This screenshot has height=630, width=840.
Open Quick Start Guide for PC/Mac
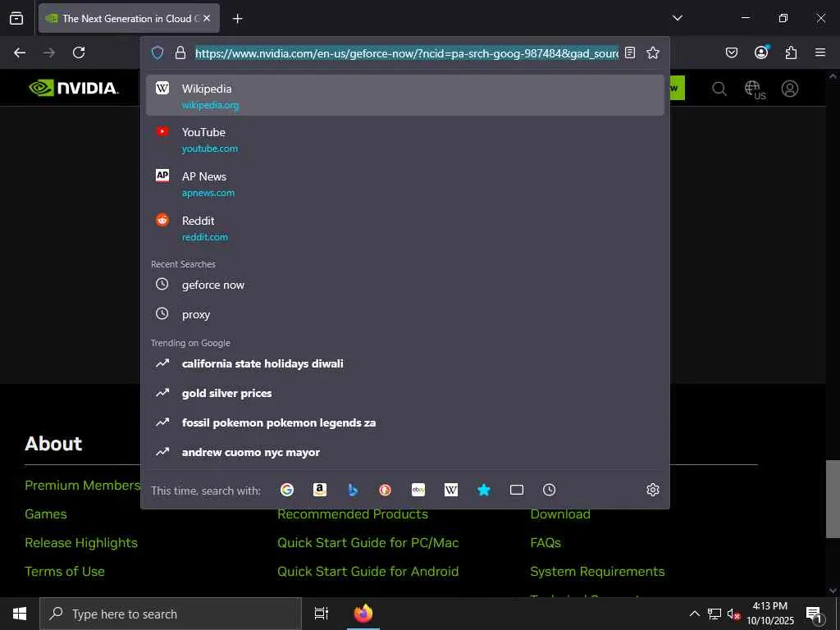click(x=367, y=543)
